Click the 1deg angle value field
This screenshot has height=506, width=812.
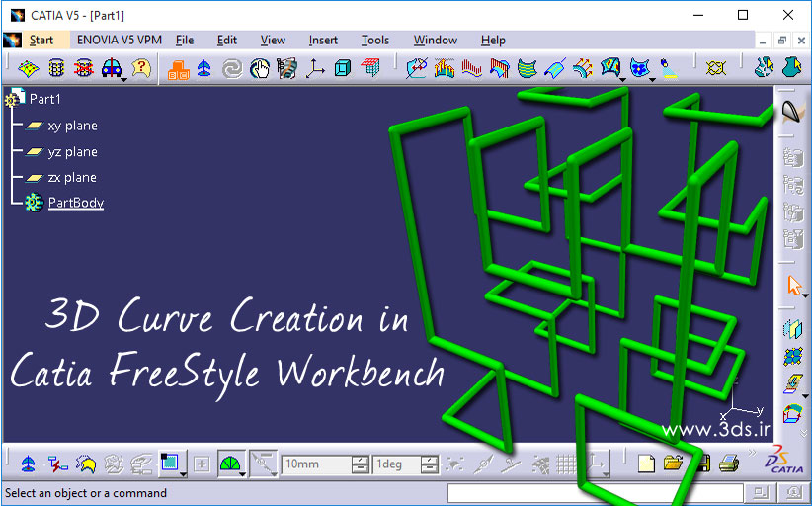pyautogui.click(x=396, y=464)
